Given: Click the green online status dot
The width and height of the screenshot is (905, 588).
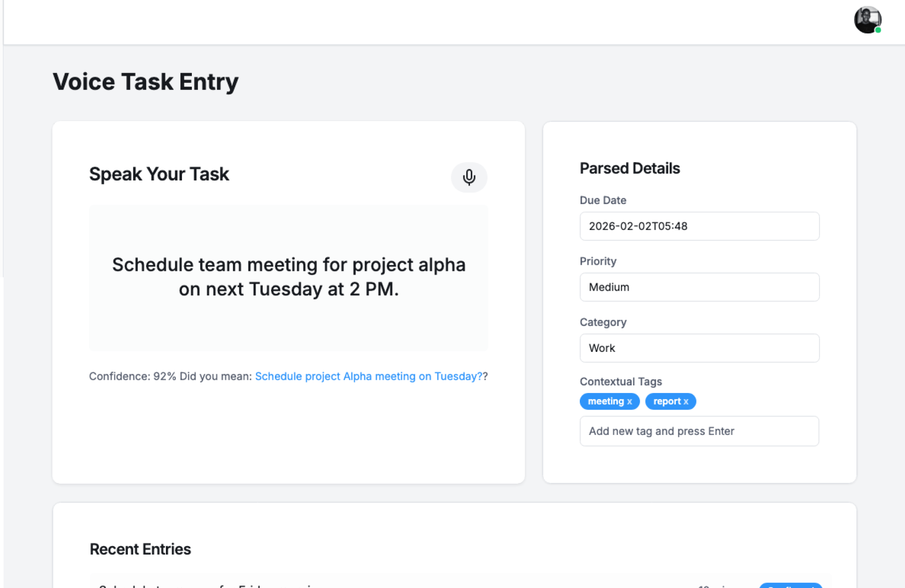Looking at the screenshot, I should tap(878, 30).
